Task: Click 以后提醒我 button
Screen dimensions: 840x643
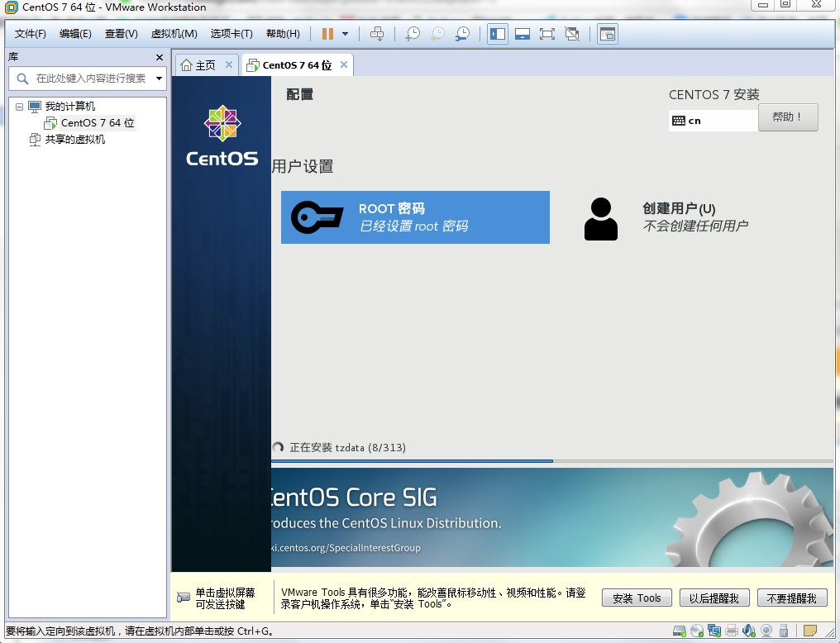Action: pos(714,598)
